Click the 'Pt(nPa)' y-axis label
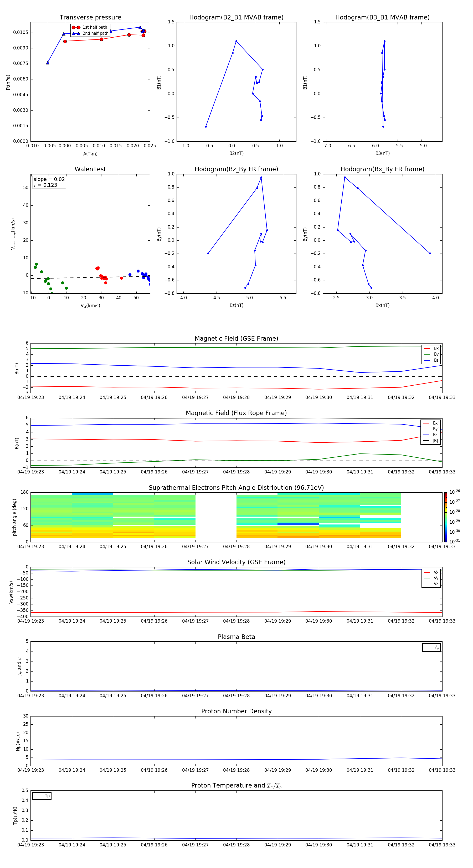Viewport: 473px width, 868px height. [x=8, y=82]
